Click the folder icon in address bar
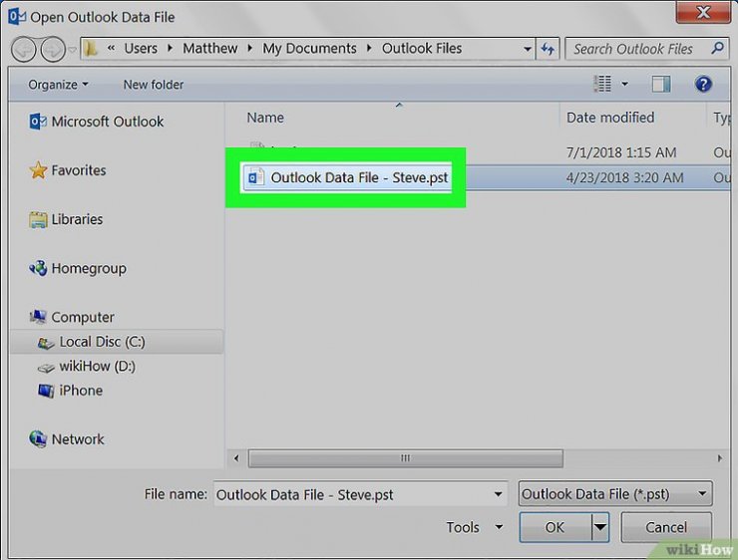Image resolution: width=738 pixels, height=560 pixels. click(91, 48)
